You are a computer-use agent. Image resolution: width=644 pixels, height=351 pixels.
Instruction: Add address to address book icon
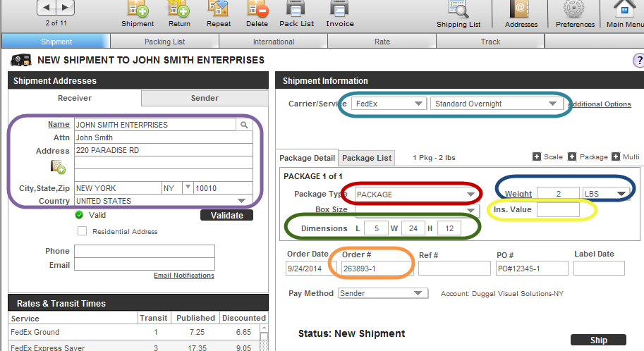point(58,166)
